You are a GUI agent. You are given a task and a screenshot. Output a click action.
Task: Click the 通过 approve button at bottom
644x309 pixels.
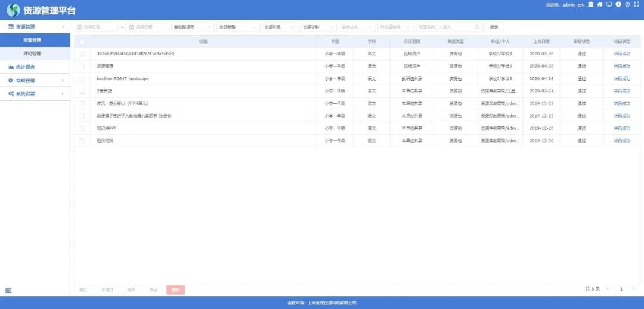click(x=83, y=290)
